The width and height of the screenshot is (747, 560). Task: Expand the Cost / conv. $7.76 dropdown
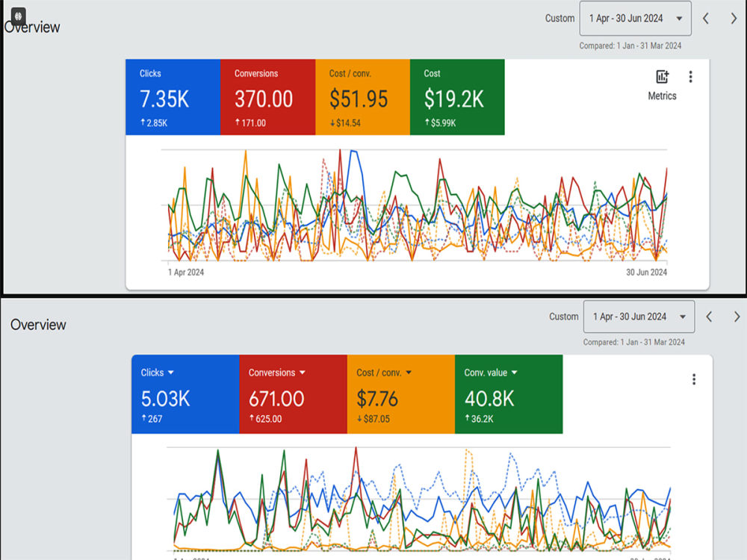tap(409, 373)
